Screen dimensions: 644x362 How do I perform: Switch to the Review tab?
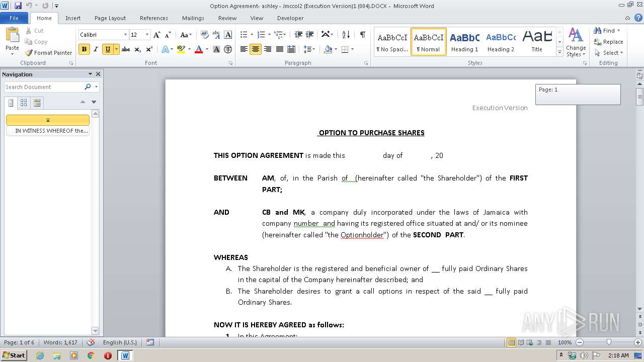click(x=227, y=18)
